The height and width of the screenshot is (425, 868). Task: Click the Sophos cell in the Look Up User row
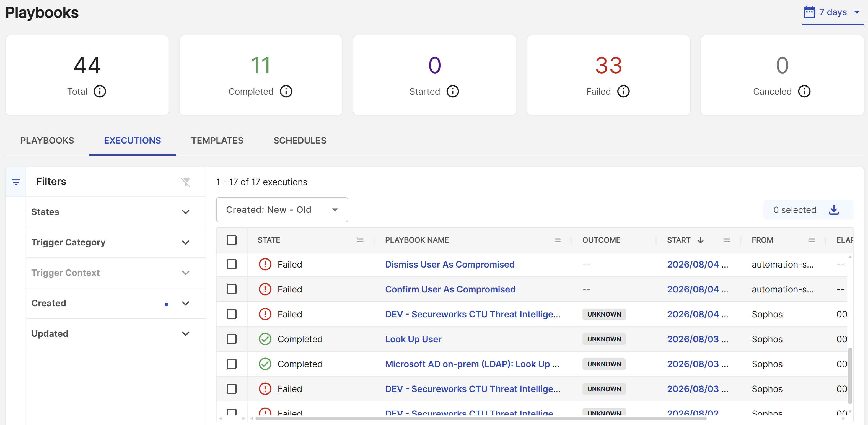[767, 339]
